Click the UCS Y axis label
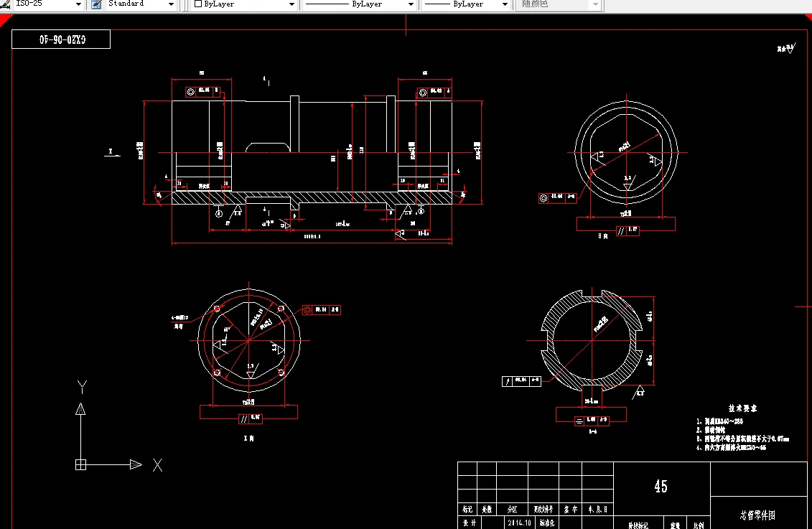The width and height of the screenshot is (812, 529). pos(82,387)
